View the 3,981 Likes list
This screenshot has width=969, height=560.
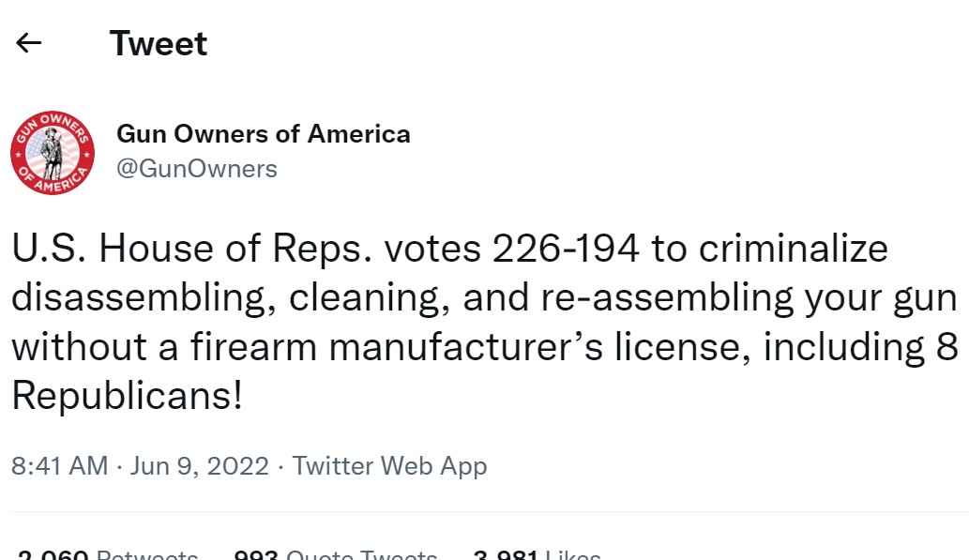point(537,553)
